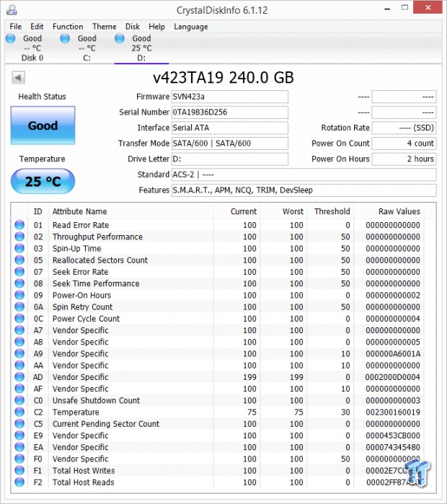Click the Rotation Rate value field
Viewport: 447px width, 504px height.
click(404, 128)
